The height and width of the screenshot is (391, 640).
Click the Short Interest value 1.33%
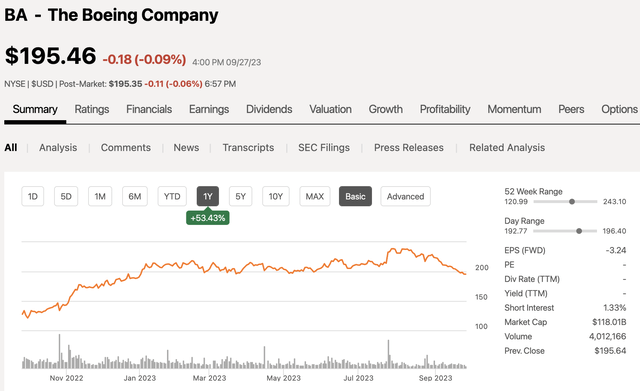614,308
